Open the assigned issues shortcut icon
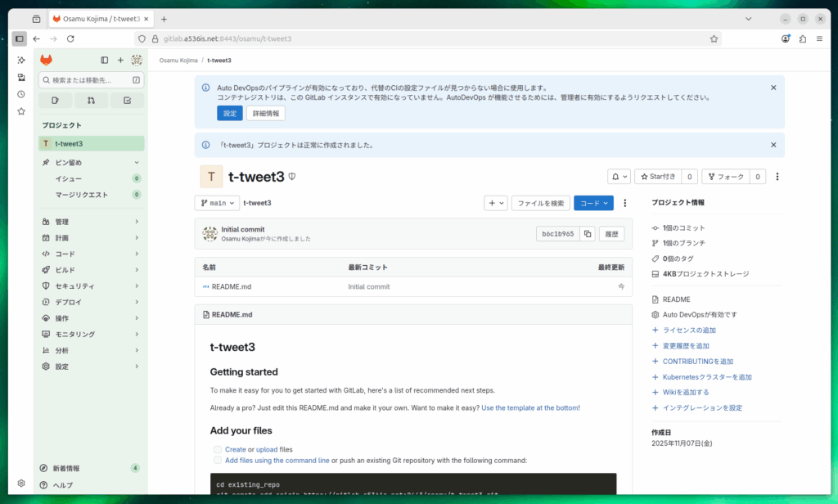838x504 pixels. (55, 101)
